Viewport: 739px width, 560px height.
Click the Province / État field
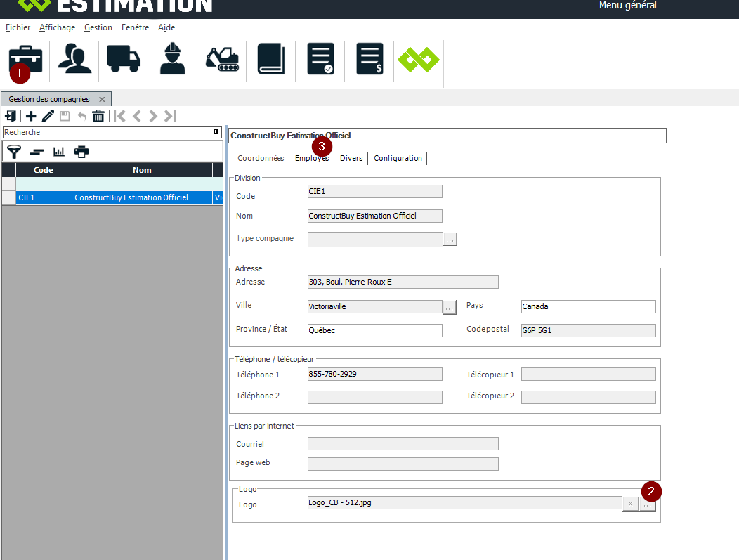point(374,330)
